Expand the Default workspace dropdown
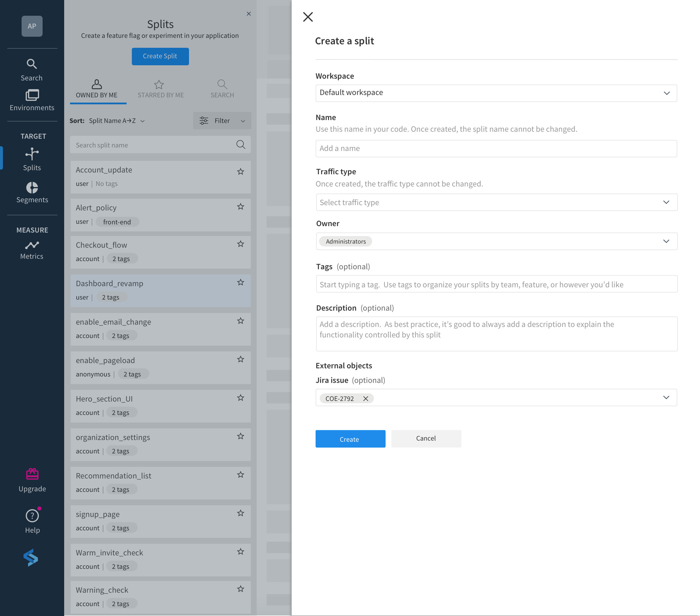 [x=667, y=92]
